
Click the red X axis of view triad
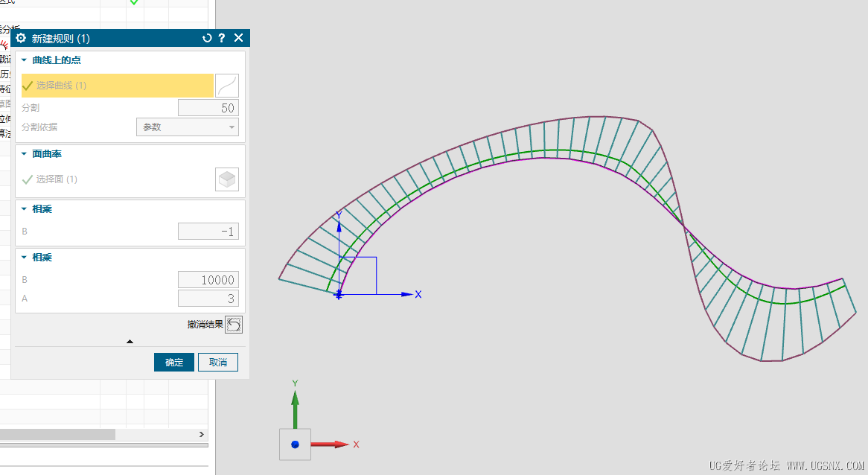[x=330, y=444]
